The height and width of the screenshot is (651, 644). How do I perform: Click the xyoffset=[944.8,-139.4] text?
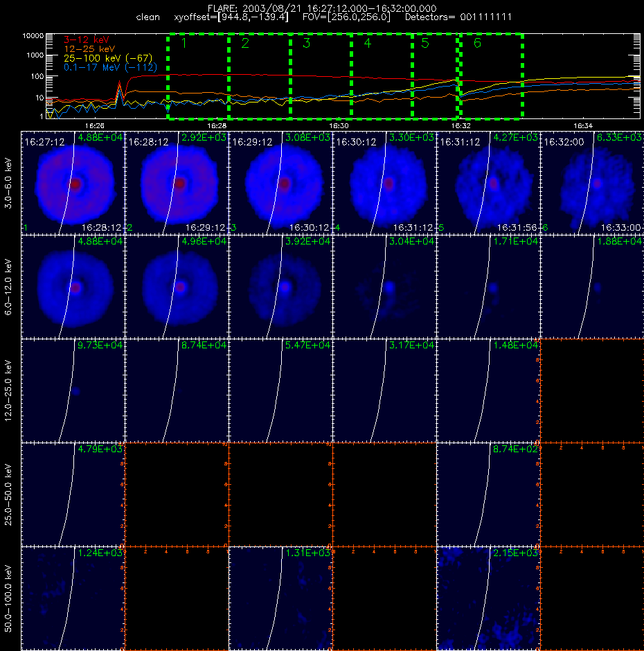click(x=231, y=17)
